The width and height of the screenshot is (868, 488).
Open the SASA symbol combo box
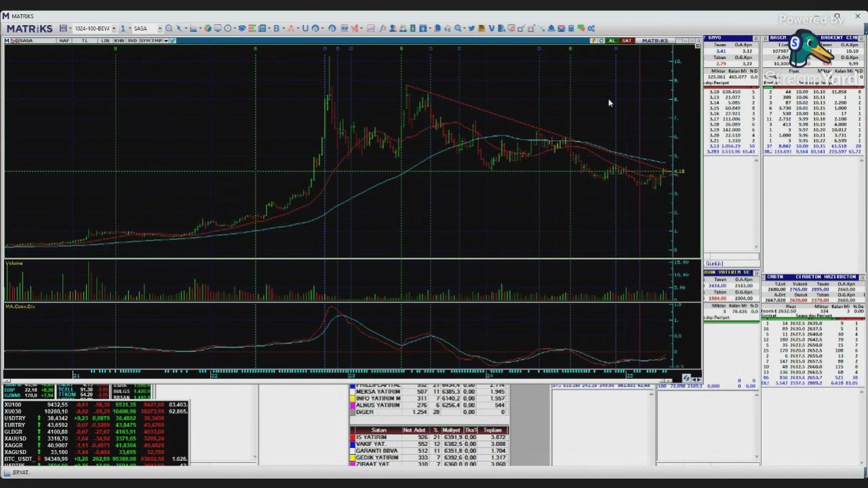147,28
